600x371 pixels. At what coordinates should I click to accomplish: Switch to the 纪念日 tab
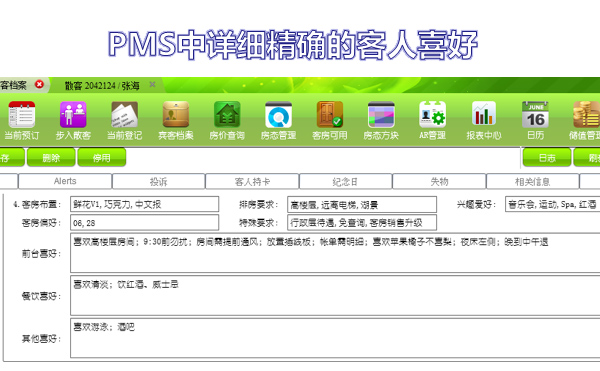point(346,181)
